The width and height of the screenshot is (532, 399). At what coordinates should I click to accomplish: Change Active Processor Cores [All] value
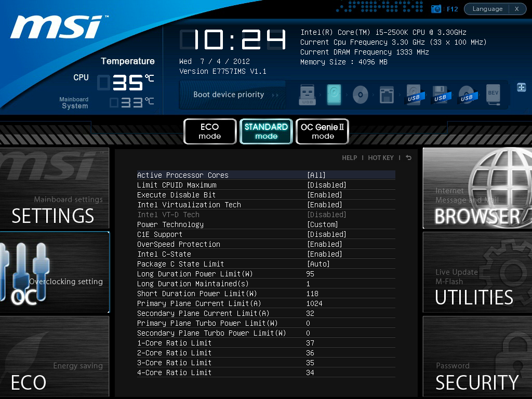[x=316, y=175]
